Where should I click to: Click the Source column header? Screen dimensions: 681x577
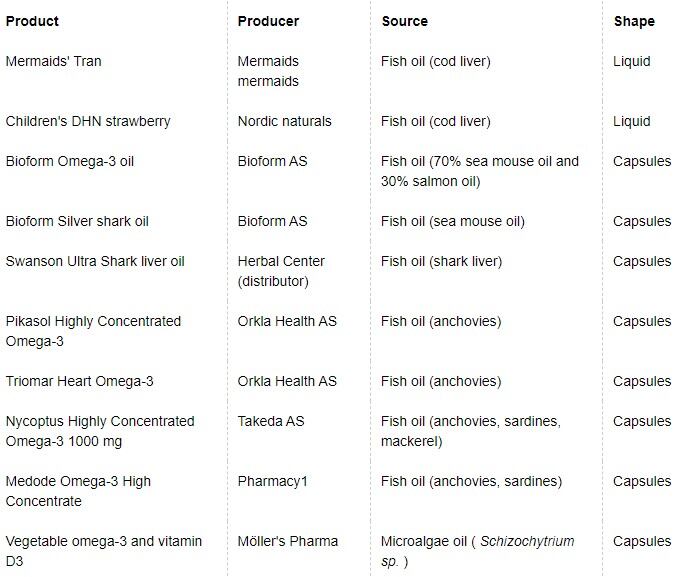pos(404,21)
